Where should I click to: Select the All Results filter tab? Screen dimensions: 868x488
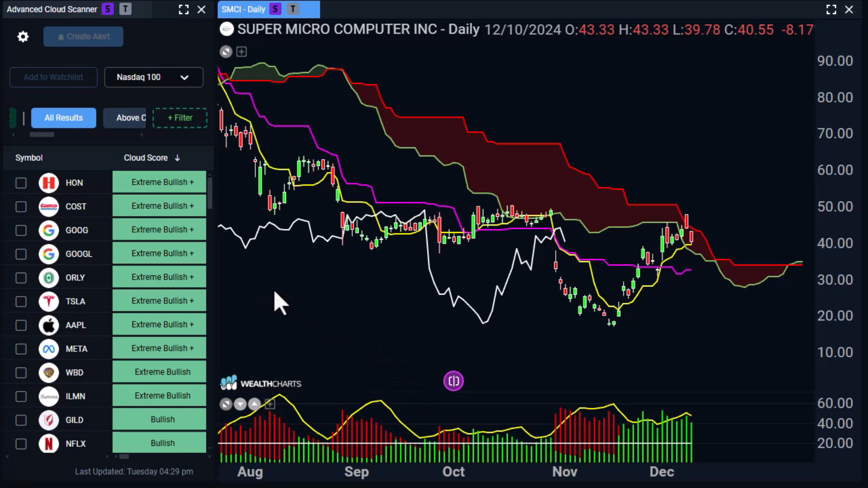coord(64,118)
